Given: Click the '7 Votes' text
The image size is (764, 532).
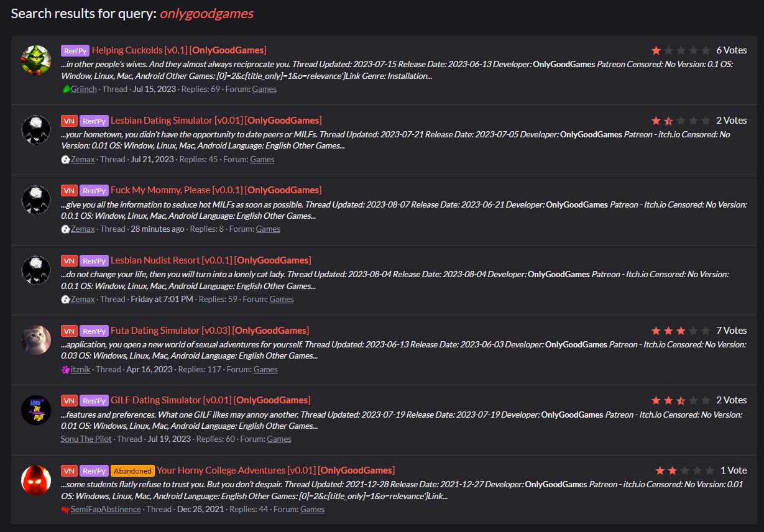Looking at the screenshot, I should [732, 331].
